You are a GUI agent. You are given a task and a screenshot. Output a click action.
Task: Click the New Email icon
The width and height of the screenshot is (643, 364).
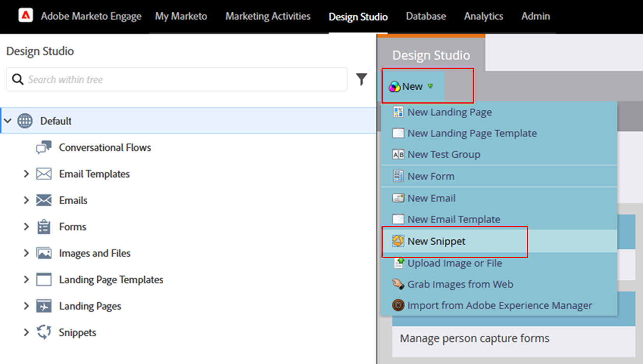click(x=398, y=198)
